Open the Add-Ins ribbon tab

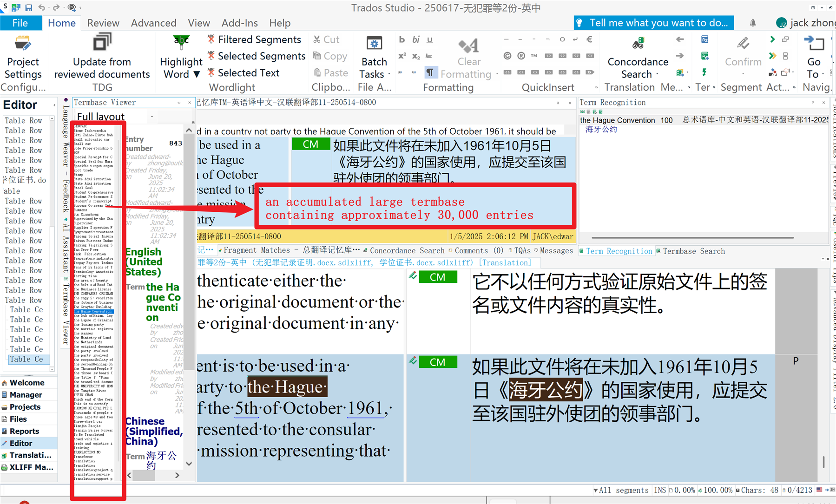tap(239, 23)
